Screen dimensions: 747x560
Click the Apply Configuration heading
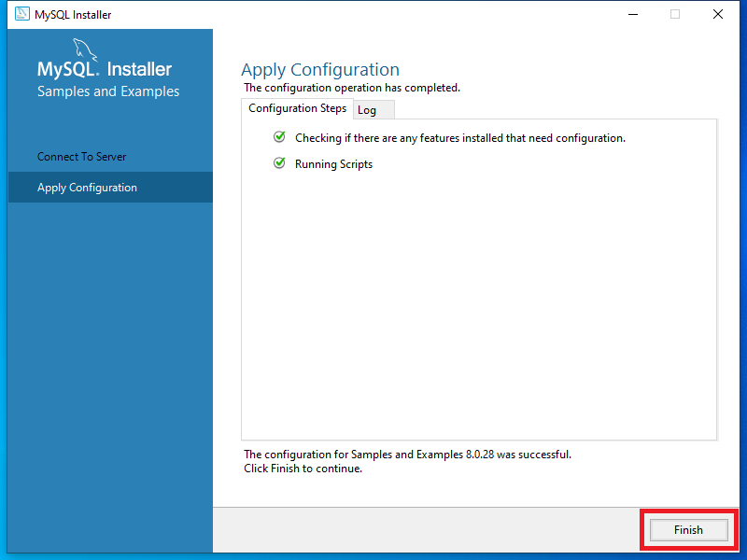pos(320,69)
